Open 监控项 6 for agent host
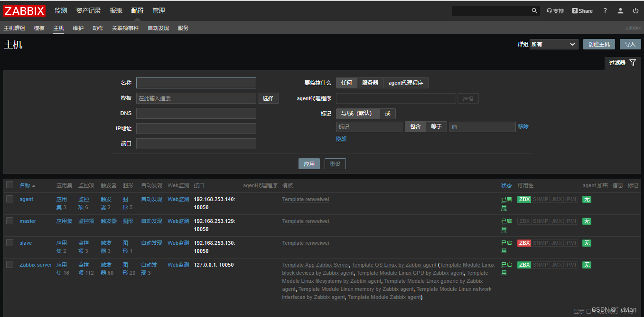The image size is (644, 317). tap(84, 203)
